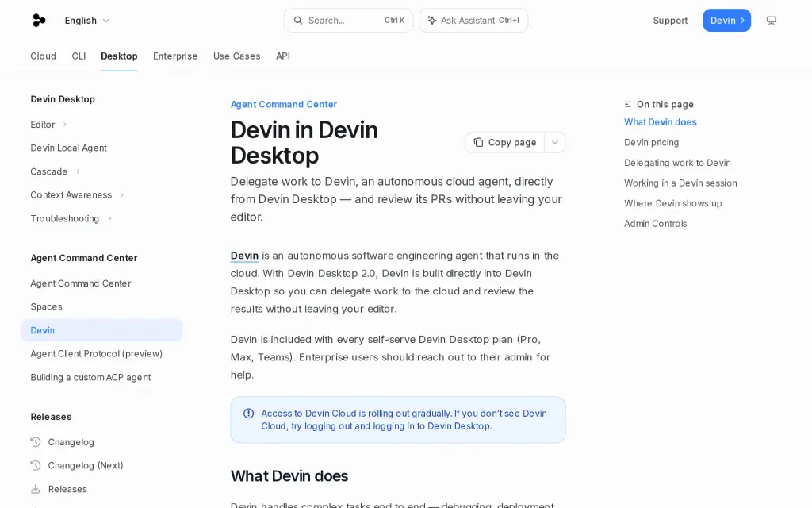Viewport: 812px width, 508px height.
Task: Expand the Editor sidebar section
Action: coord(65,125)
